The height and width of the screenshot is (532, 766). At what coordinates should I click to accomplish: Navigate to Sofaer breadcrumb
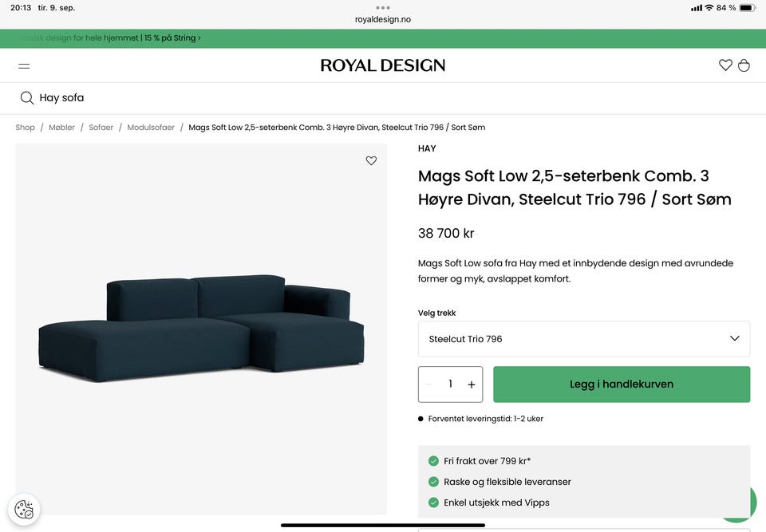pos(101,128)
